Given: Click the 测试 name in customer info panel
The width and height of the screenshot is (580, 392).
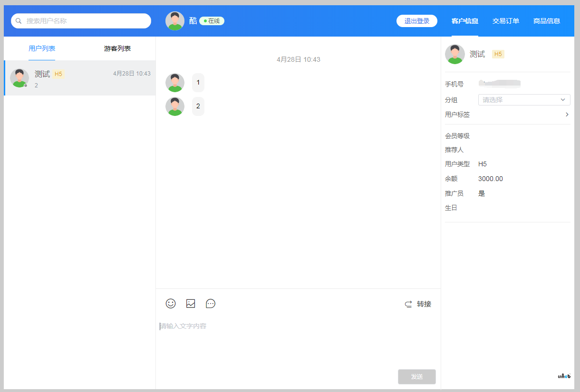Looking at the screenshot, I should click(477, 54).
